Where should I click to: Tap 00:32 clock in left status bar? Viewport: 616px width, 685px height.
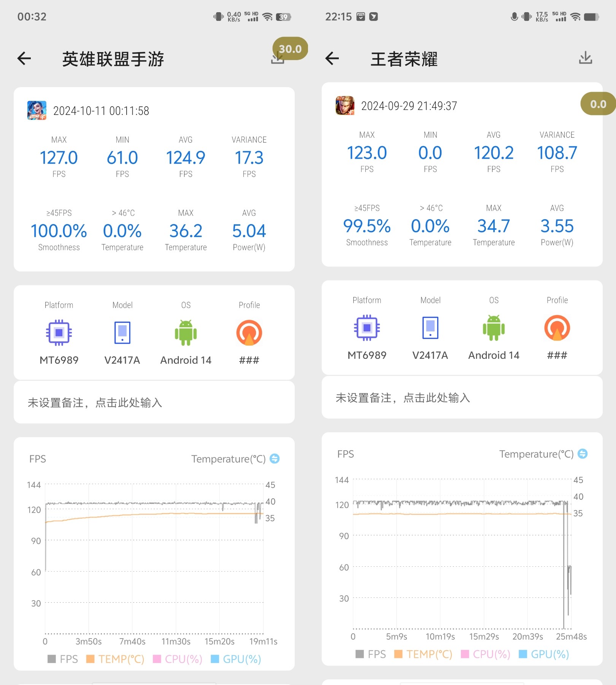click(32, 17)
